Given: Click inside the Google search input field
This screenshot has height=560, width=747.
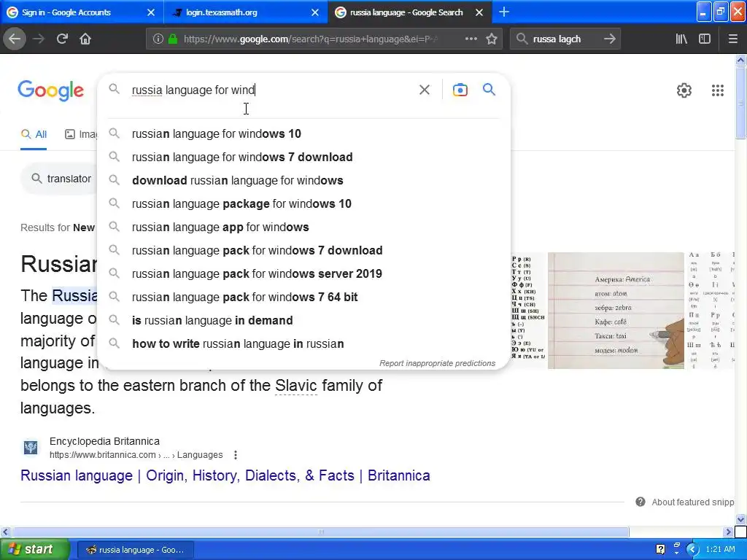Looking at the screenshot, I should pos(271,90).
